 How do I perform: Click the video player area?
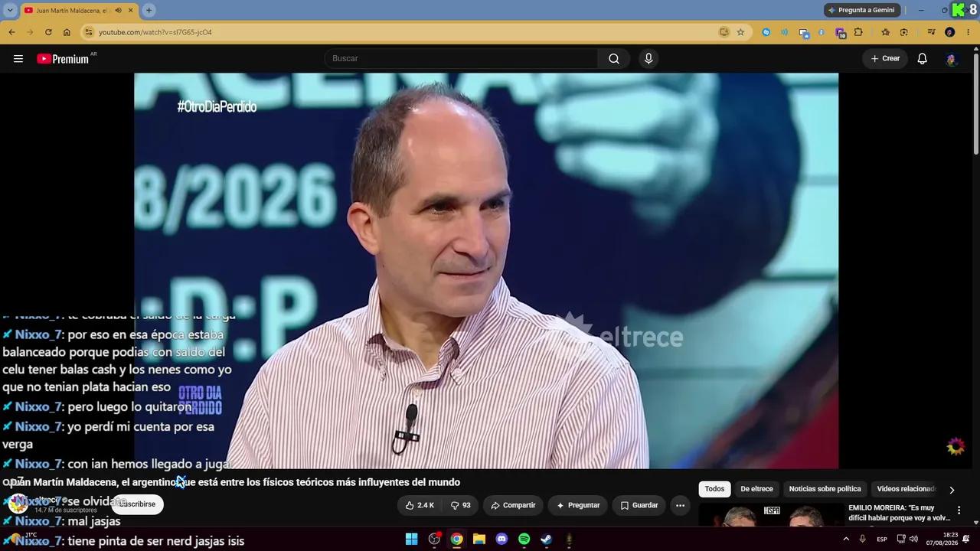(486, 270)
